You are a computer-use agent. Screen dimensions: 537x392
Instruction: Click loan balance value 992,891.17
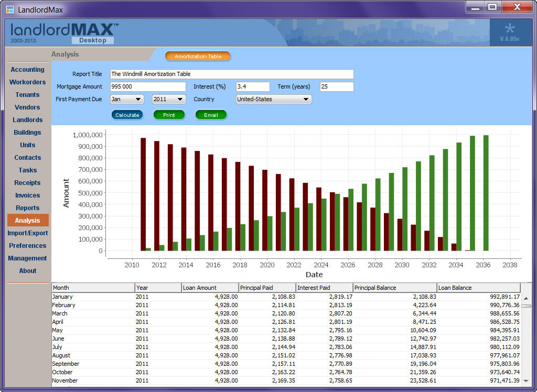click(504, 297)
